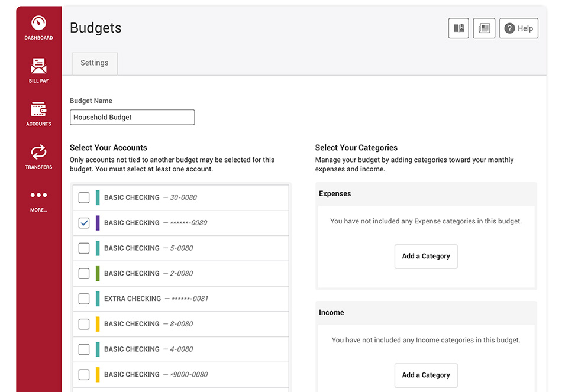
Task: Focus the Budget Name input field
Action: pos(133,118)
